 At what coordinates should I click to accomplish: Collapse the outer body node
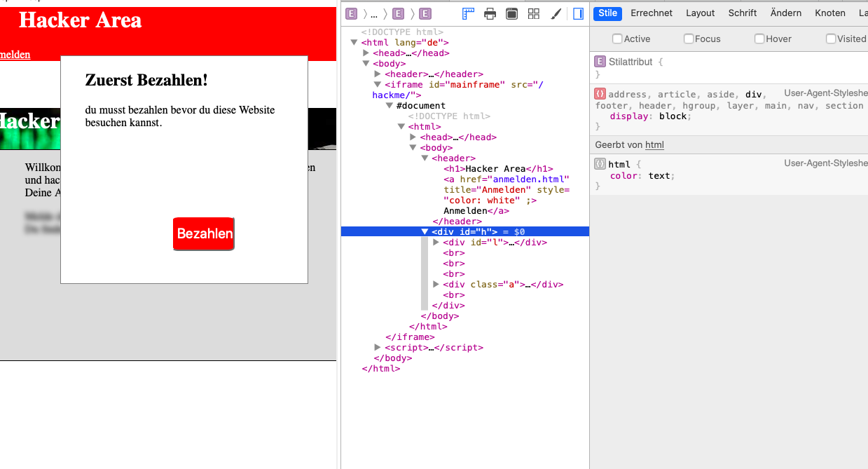tap(366, 63)
